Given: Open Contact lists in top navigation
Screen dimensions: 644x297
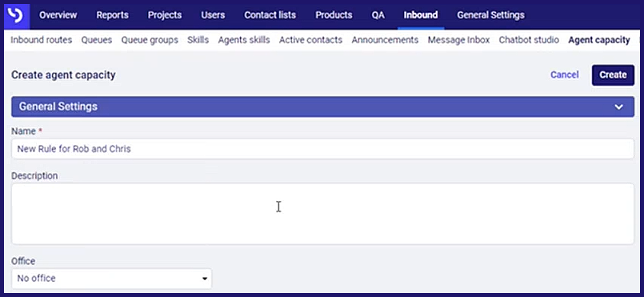Looking at the screenshot, I should (270, 15).
